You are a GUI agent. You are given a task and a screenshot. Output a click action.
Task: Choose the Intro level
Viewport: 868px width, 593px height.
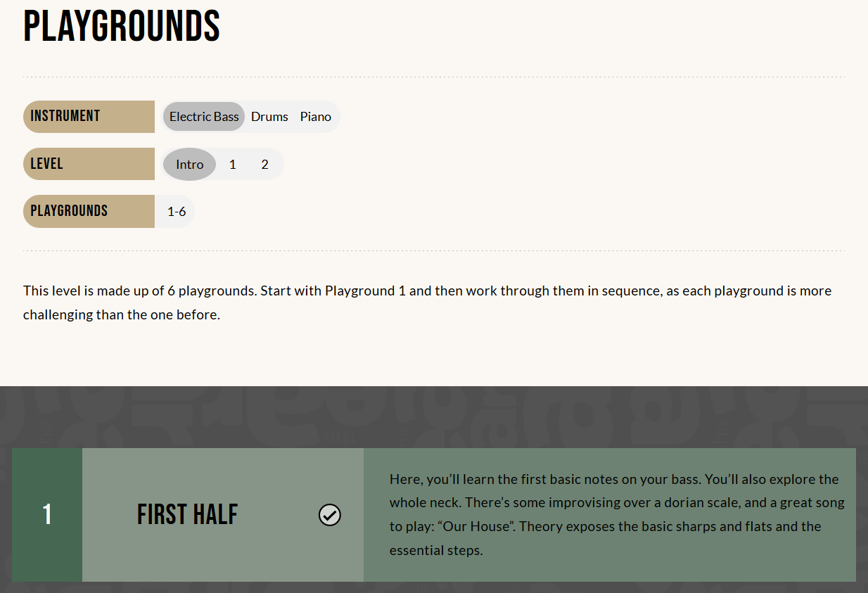coord(190,165)
